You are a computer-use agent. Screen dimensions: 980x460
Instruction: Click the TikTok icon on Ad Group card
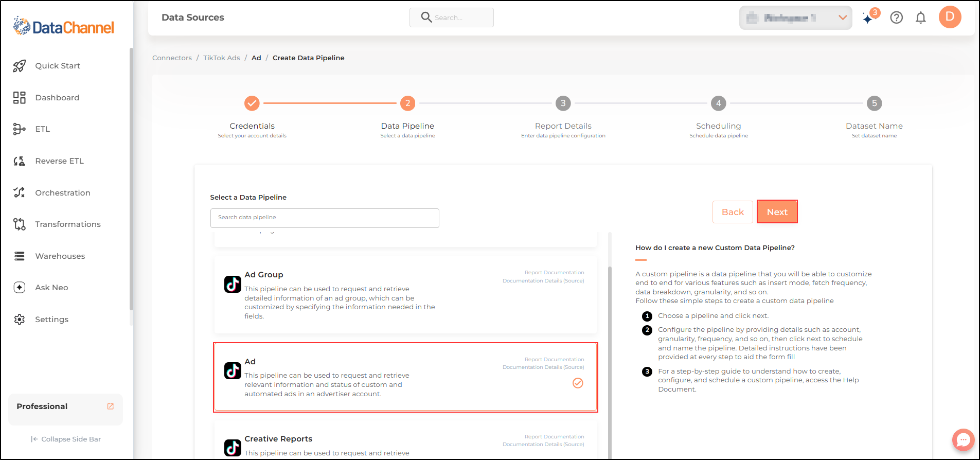pyautogui.click(x=233, y=284)
